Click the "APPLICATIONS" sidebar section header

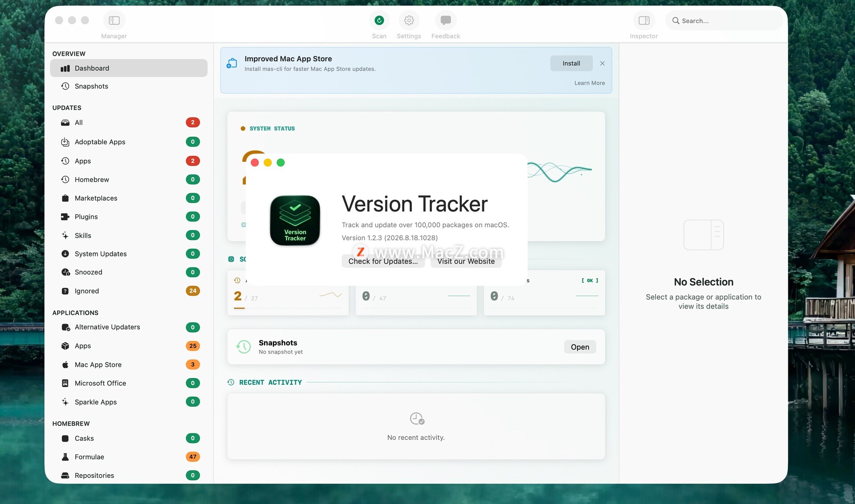(75, 313)
